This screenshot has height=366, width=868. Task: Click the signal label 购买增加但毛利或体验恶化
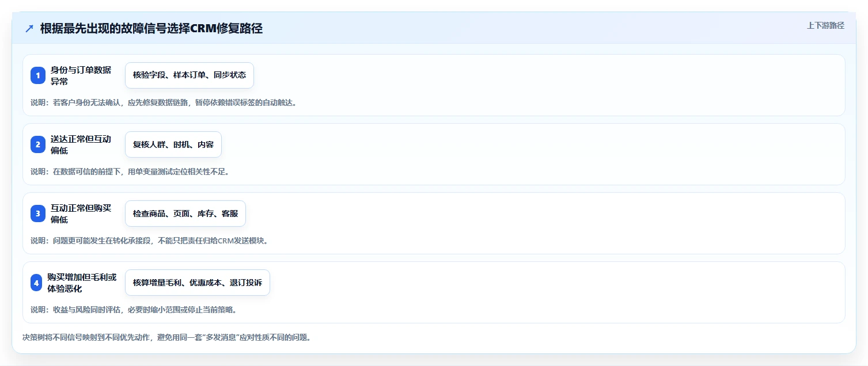click(x=82, y=283)
